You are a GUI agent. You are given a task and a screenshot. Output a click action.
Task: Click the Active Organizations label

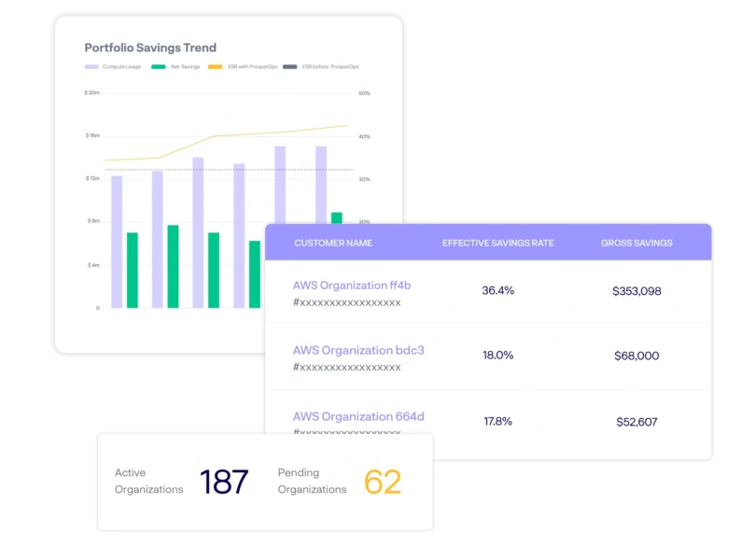149,481
